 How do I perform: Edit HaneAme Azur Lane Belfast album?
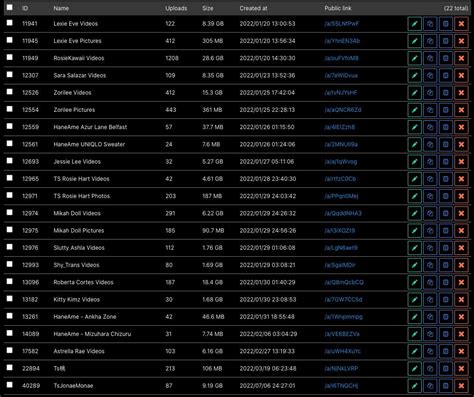(414, 127)
